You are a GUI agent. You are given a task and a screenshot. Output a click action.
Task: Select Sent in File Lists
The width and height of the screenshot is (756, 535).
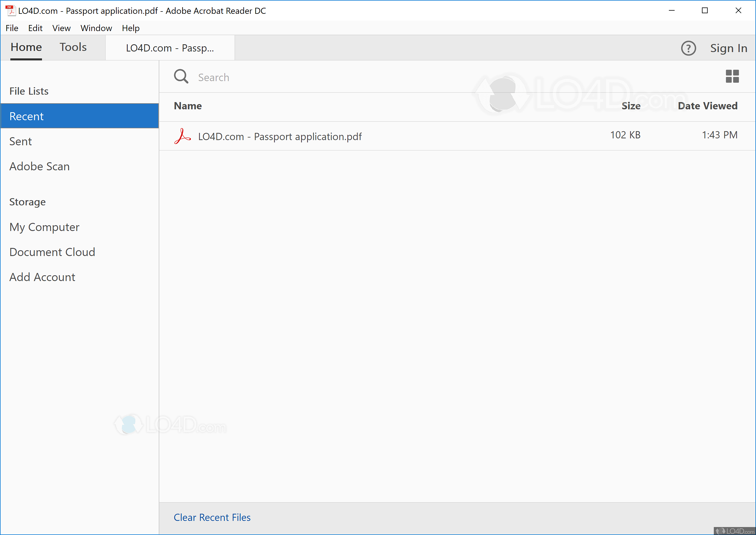pos(20,141)
